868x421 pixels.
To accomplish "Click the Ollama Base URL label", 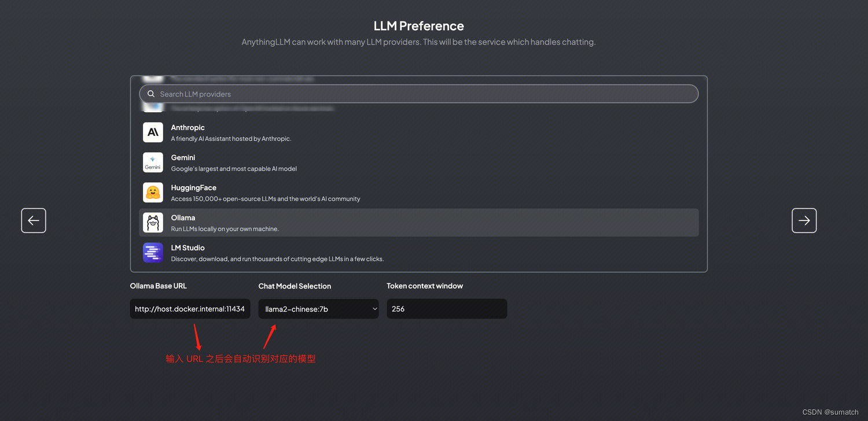I will tap(159, 286).
